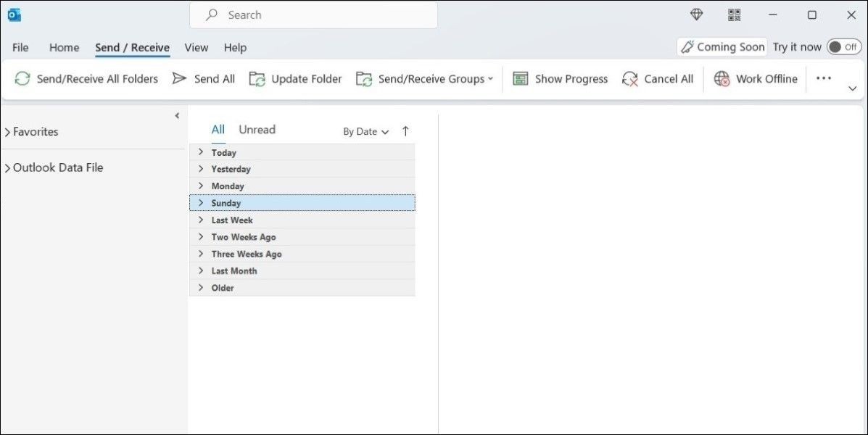Viewport: 868px width, 435px height.
Task: Switch to the View ribbon tab
Action: point(197,48)
